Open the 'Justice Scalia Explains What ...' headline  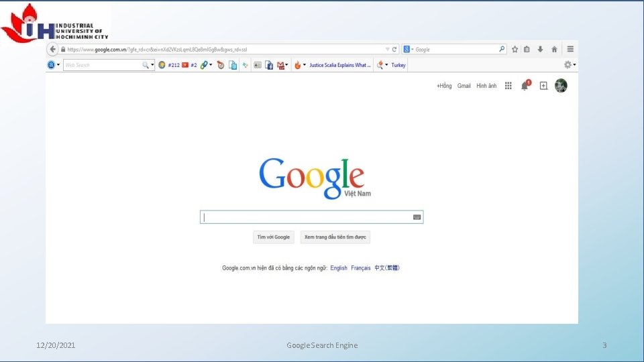pyautogui.click(x=339, y=65)
